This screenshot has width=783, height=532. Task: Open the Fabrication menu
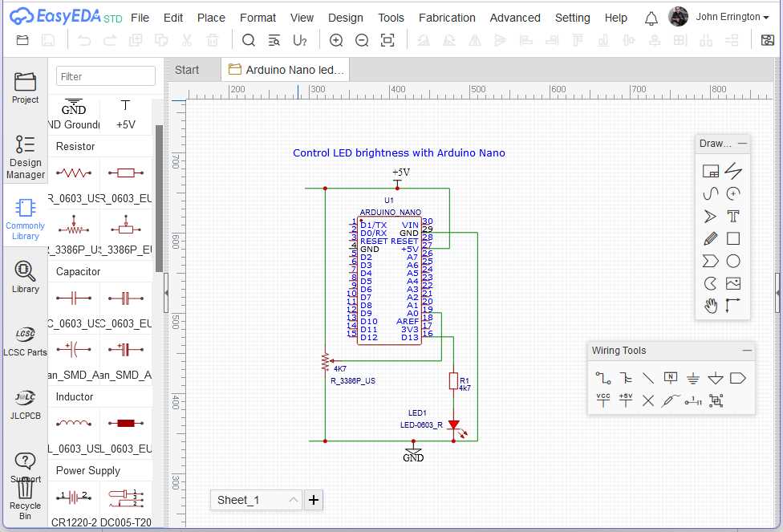[447, 18]
